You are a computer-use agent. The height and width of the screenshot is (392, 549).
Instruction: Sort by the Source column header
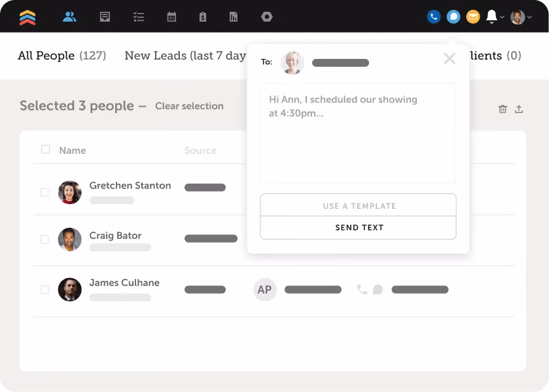click(x=200, y=151)
